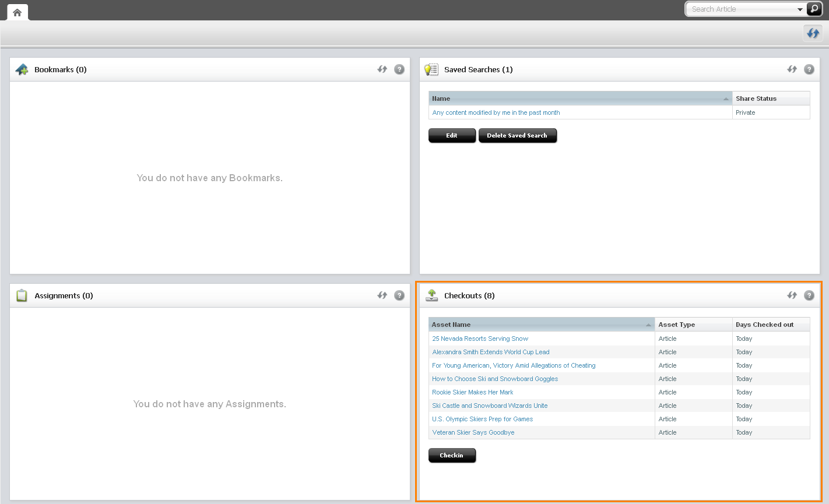The height and width of the screenshot is (504, 829).
Task: Select 'Today' cell in Rookie Skier row
Action: pos(771,392)
